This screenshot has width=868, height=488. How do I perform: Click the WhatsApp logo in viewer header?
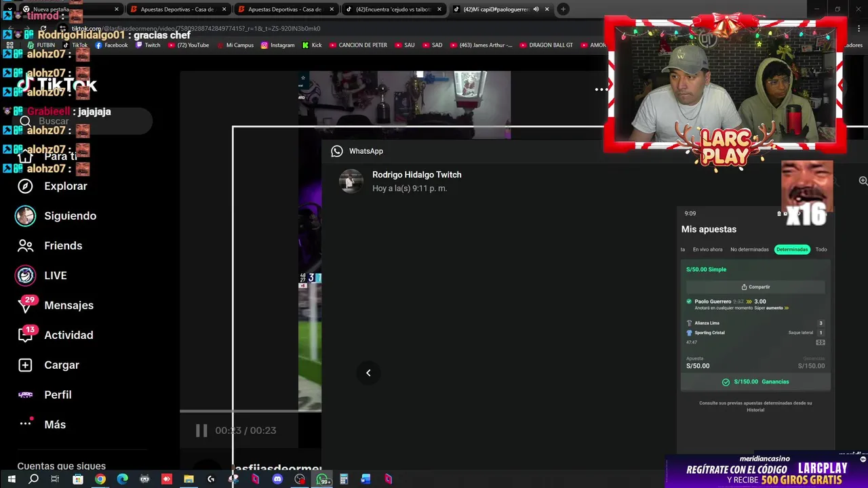pyautogui.click(x=337, y=151)
